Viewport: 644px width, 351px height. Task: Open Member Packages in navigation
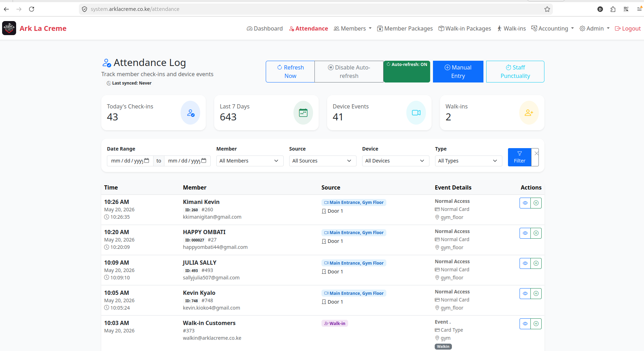pos(405,28)
